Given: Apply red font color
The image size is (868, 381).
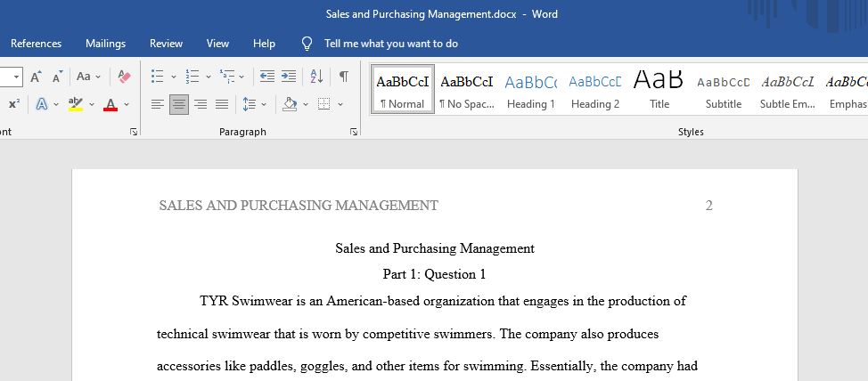Looking at the screenshot, I should [111, 104].
